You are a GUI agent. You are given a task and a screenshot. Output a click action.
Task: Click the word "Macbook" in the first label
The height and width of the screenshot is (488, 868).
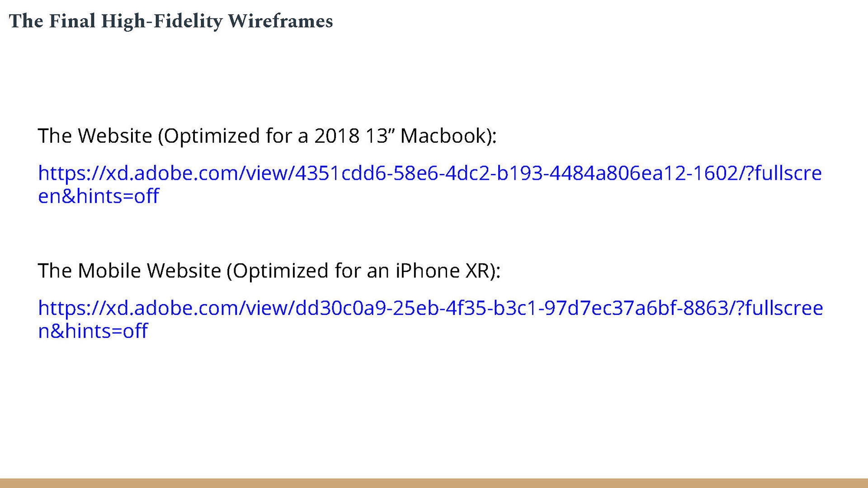click(x=443, y=136)
